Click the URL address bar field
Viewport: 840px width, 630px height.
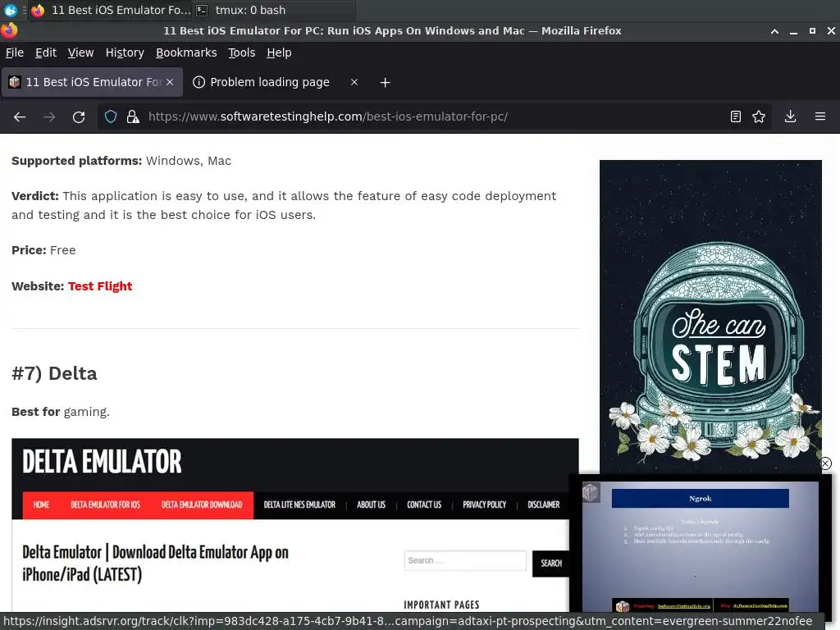tap(434, 116)
